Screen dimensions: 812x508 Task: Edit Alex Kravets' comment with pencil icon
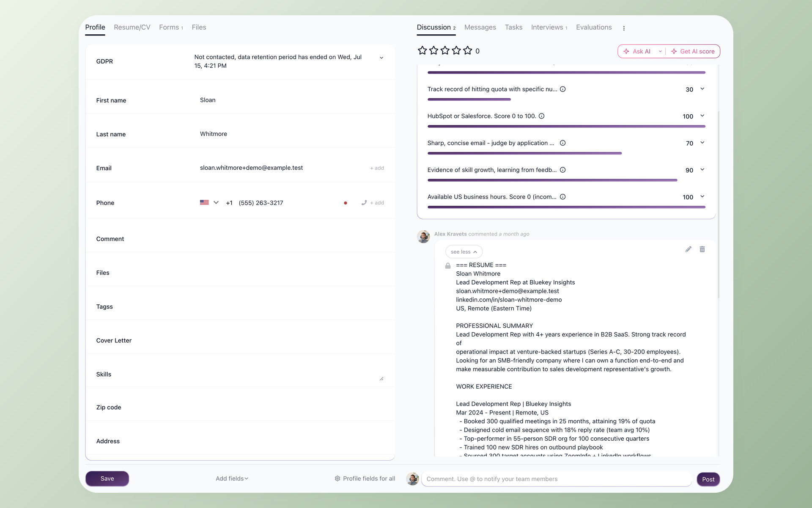[x=689, y=249]
